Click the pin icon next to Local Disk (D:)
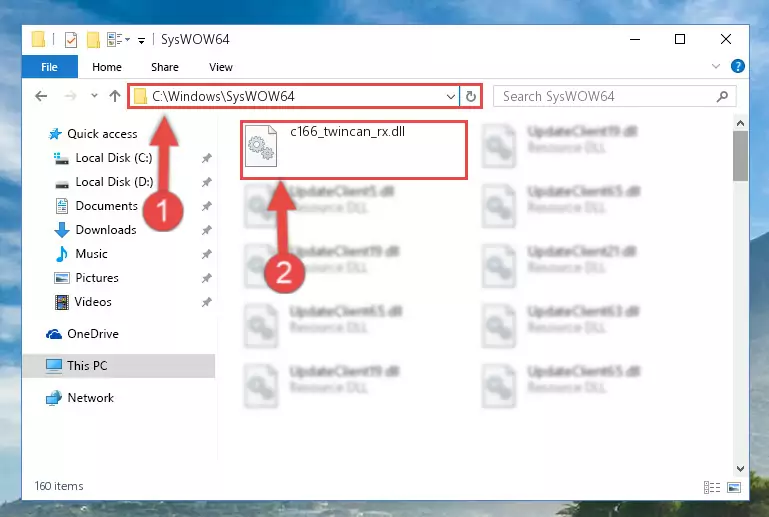769x517 pixels. [206, 182]
